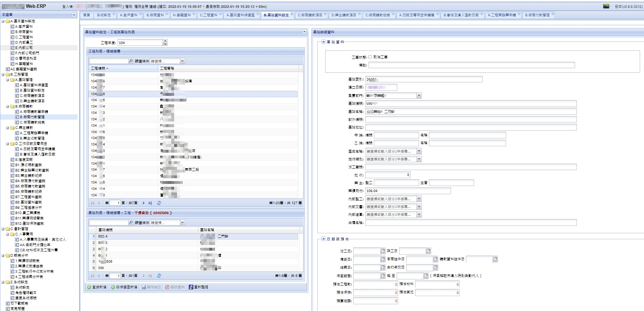Viewport: 644px width, 311px height.
Task: Open 區域名稱 dropdown
Action: coord(419,151)
